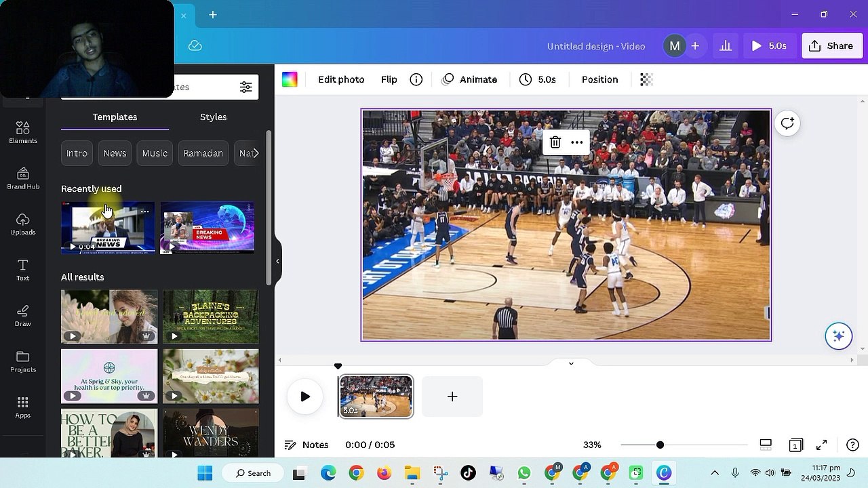Open the Elements sidebar panel
The height and width of the screenshot is (488, 868).
[23, 133]
